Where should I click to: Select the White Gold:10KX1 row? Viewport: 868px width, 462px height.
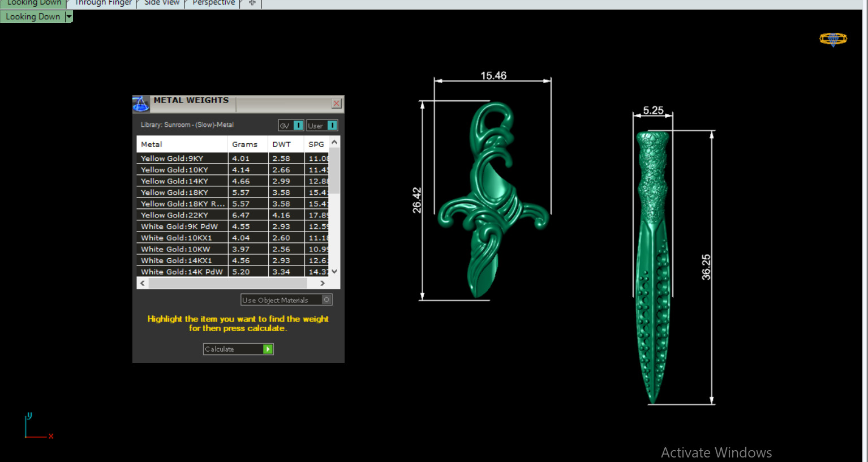233,238
